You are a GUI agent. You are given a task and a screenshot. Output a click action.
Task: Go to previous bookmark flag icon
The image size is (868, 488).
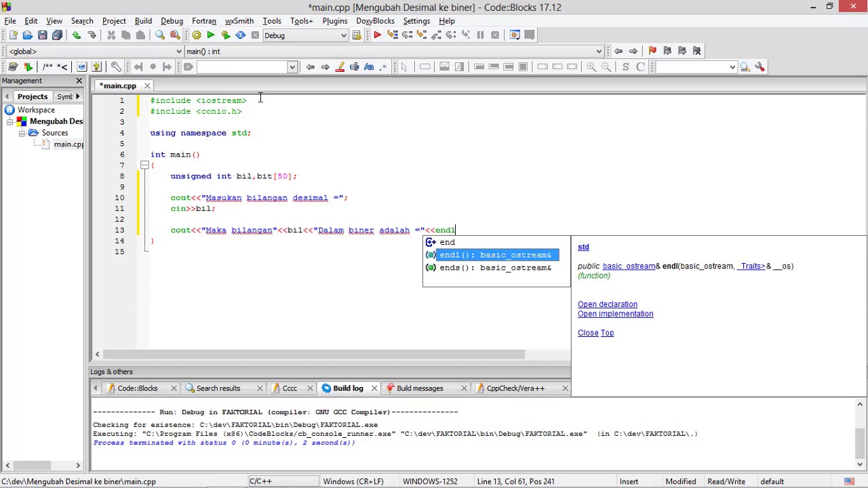tap(667, 51)
